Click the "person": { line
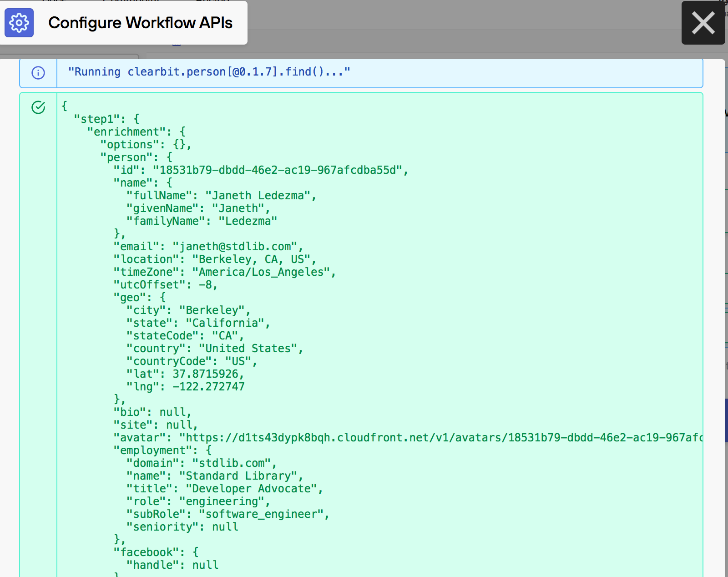Viewport: 728px width, 577px height. [136, 157]
